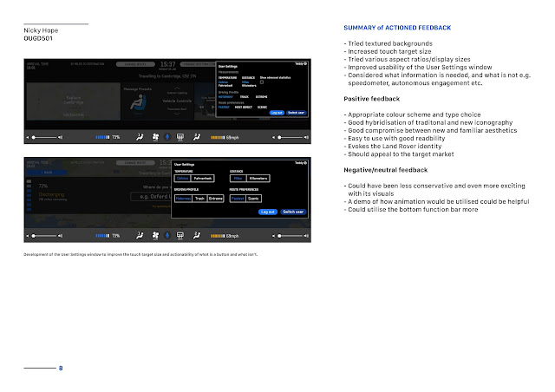Select Kilometers segment in bottom mockup settings

(x=258, y=179)
